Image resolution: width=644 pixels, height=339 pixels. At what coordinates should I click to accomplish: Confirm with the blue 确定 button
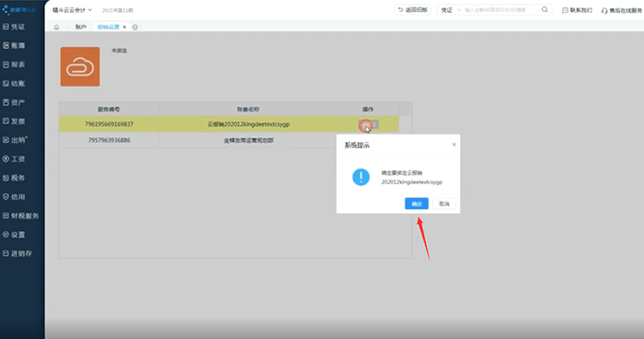pos(417,204)
